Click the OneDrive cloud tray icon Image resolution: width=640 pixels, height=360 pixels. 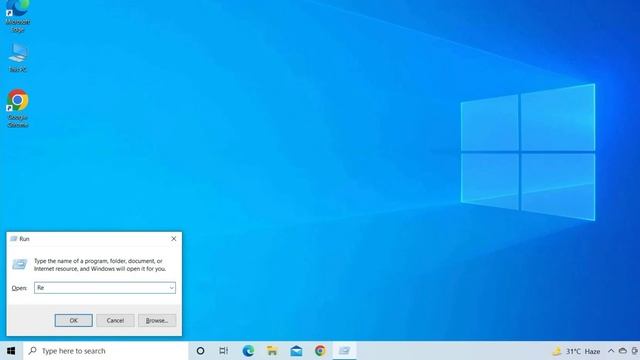click(x=622, y=351)
